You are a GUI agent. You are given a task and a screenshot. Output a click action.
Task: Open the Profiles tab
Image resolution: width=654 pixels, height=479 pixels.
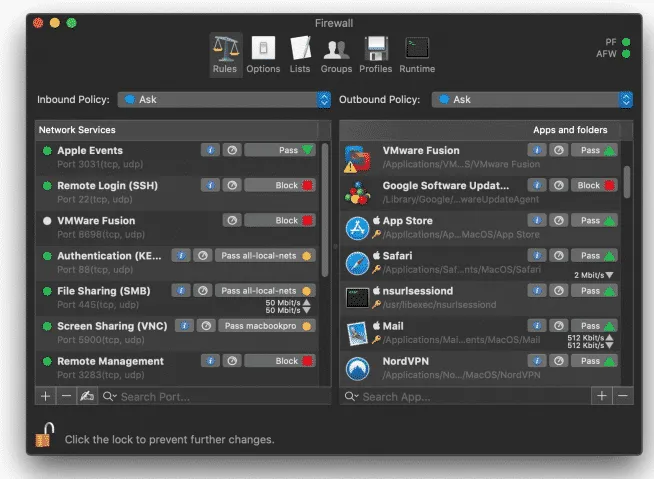[375, 55]
